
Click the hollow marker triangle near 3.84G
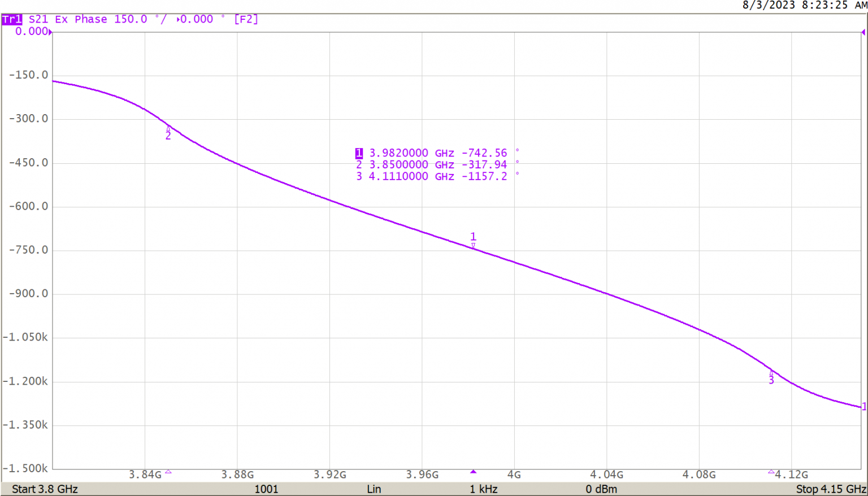click(x=168, y=471)
